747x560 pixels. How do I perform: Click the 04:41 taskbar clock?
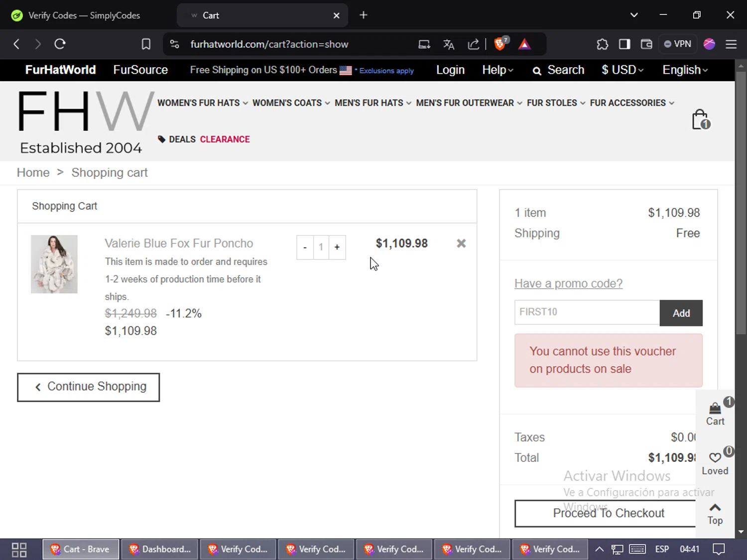[x=690, y=550]
